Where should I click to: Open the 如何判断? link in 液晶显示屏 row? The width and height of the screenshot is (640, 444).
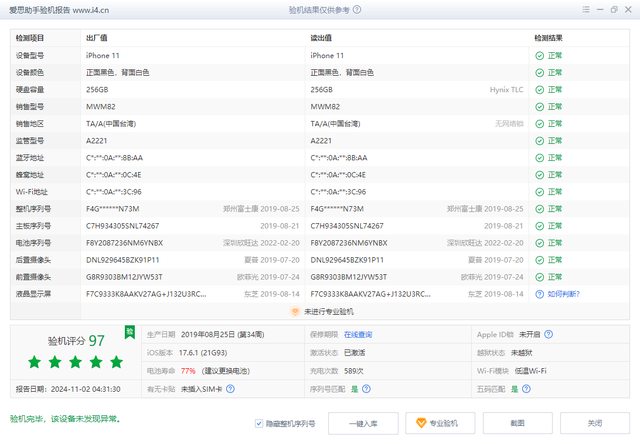(x=563, y=294)
